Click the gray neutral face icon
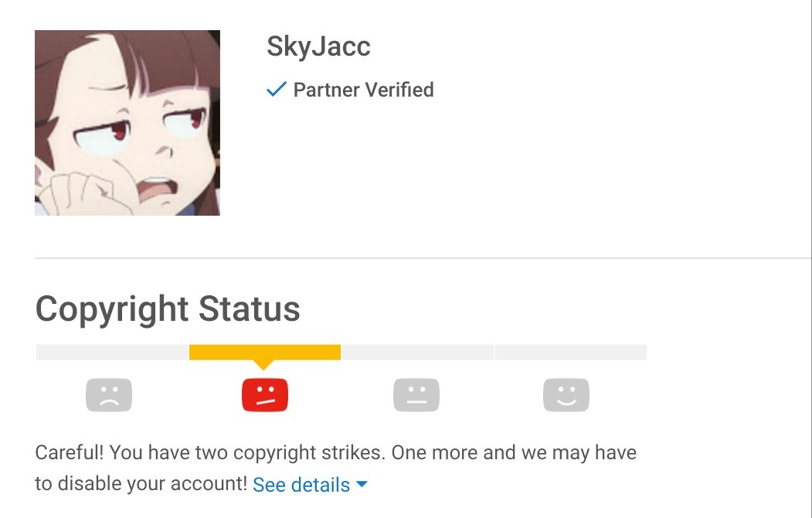The width and height of the screenshot is (812, 518). tap(416, 395)
